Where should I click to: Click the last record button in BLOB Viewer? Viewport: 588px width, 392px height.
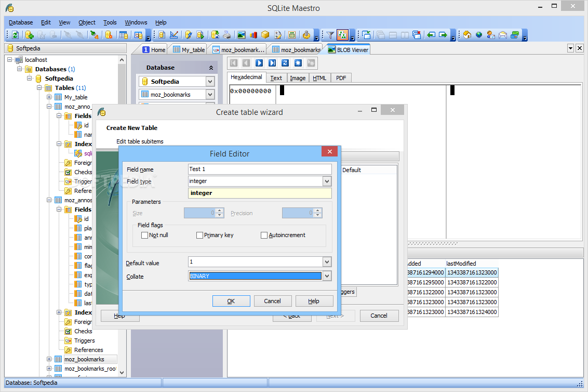[272, 63]
